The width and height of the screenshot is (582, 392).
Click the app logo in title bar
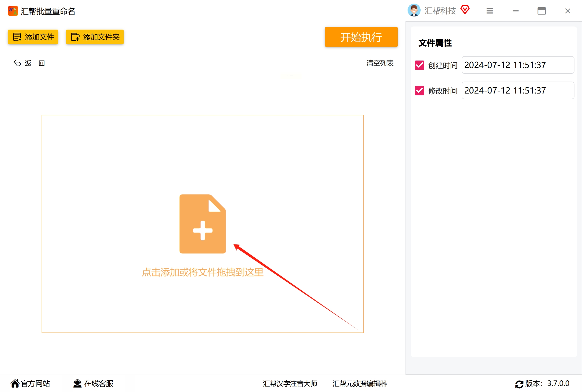tap(13, 11)
